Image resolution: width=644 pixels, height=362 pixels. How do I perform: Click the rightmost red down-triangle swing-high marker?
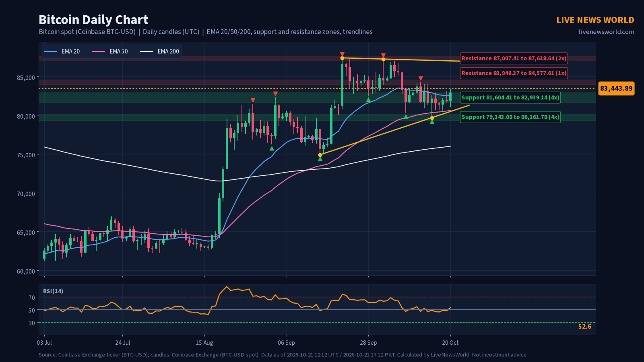coord(421,78)
